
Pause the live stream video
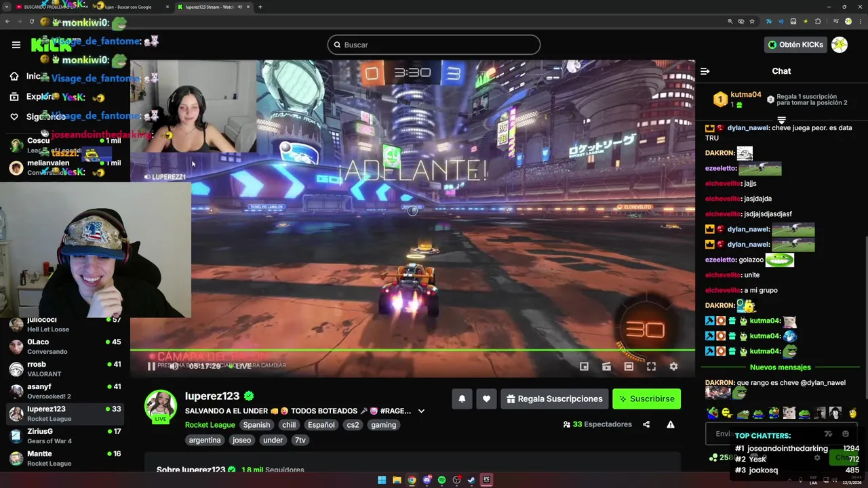(x=151, y=366)
